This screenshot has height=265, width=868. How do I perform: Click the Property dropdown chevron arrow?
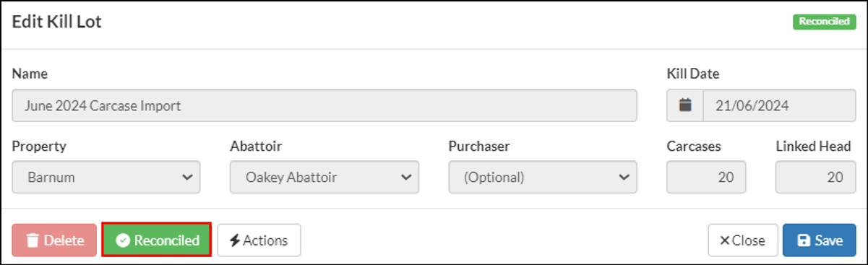pos(187,177)
